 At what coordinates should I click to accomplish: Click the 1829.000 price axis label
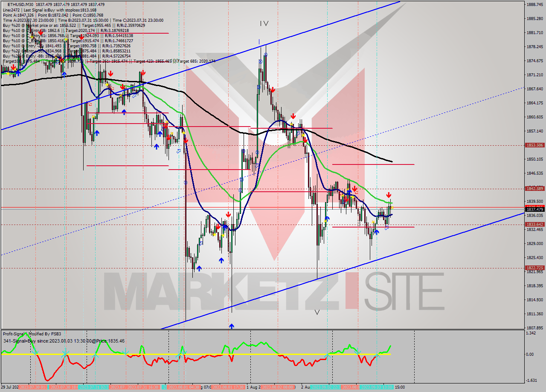[x=534, y=244]
